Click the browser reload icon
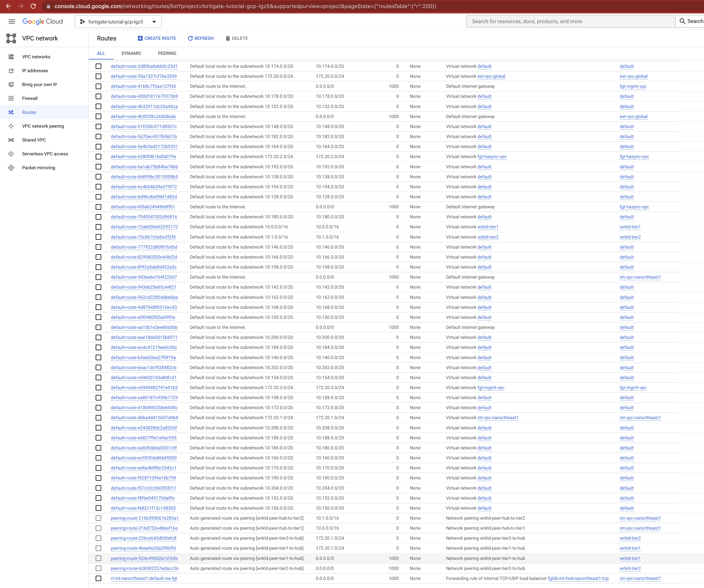The height and width of the screenshot is (588, 704). tap(33, 6)
